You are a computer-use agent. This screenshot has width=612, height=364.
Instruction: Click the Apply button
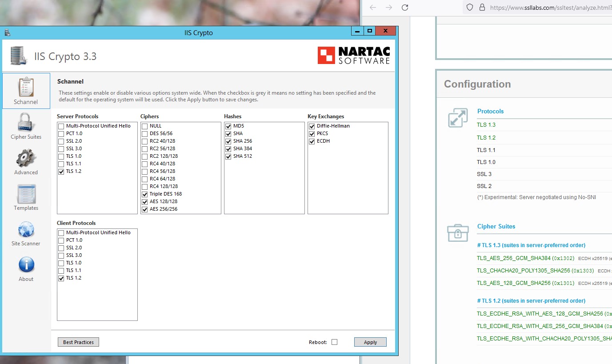coord(370,342)
